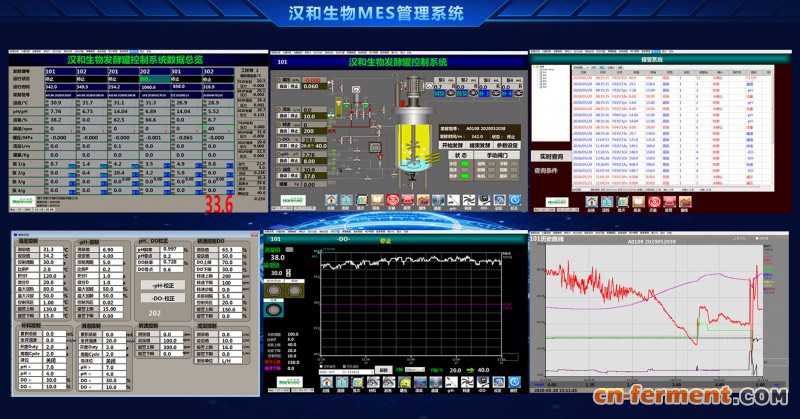Toggle 自动 button for 温度 in control window

pyautogui.click(x=283, y=176)
